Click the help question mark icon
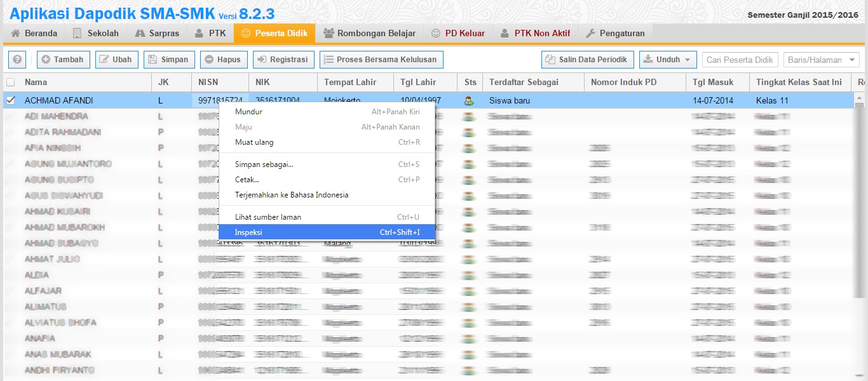 coord(17,60)
